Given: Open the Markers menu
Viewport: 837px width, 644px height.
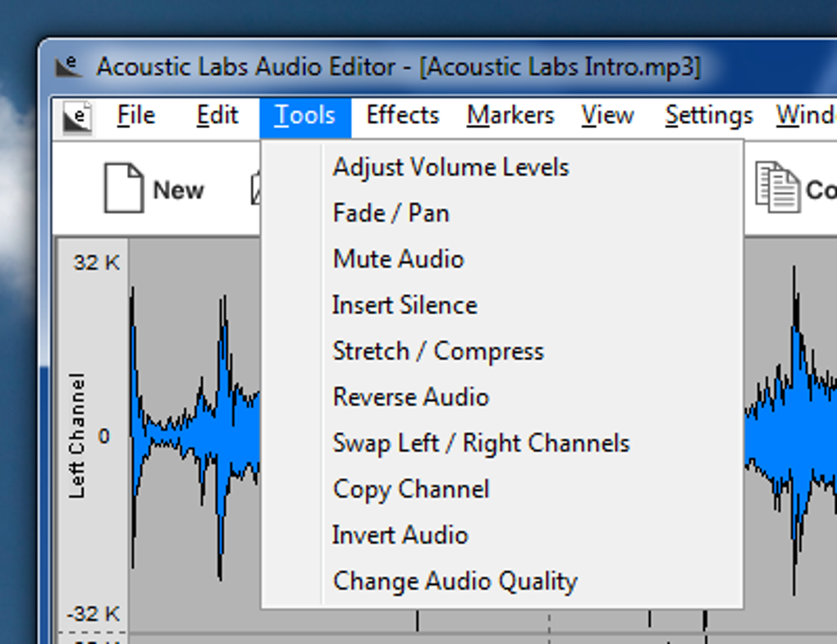Looking at the screenshot, I should tap(510, 116).
